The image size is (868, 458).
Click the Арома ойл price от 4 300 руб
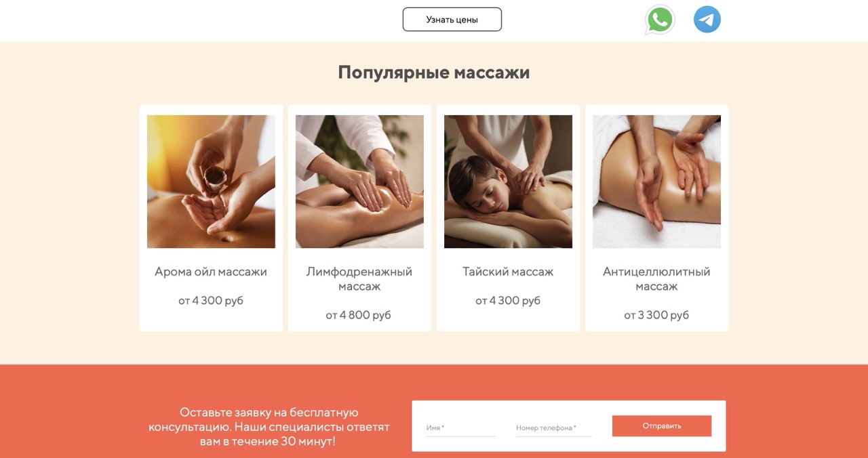click(211, 300)
